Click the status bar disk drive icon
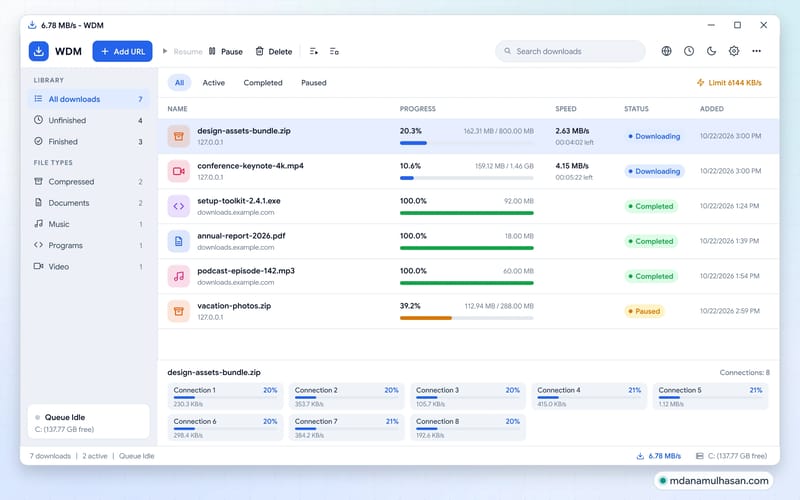The height and width of the screenshot is (500, 800). [x=699, y=456]
